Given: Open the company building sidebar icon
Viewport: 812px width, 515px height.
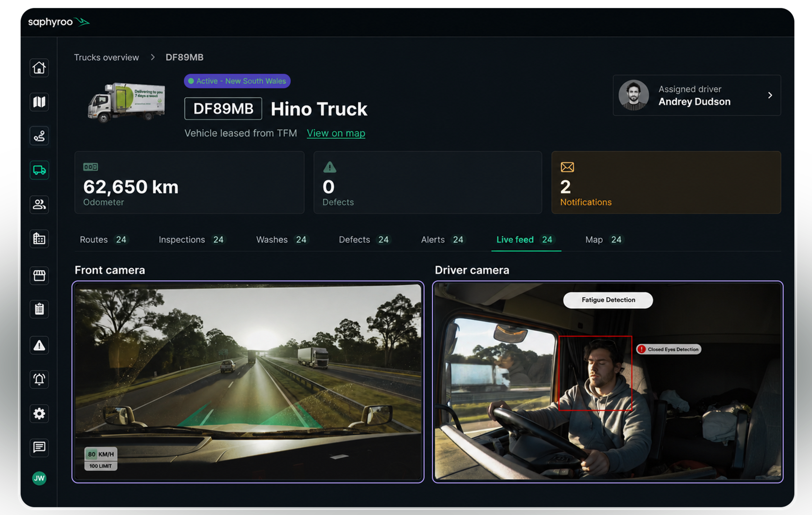Looking at the screenshot, I should click(x=39, y=239).
